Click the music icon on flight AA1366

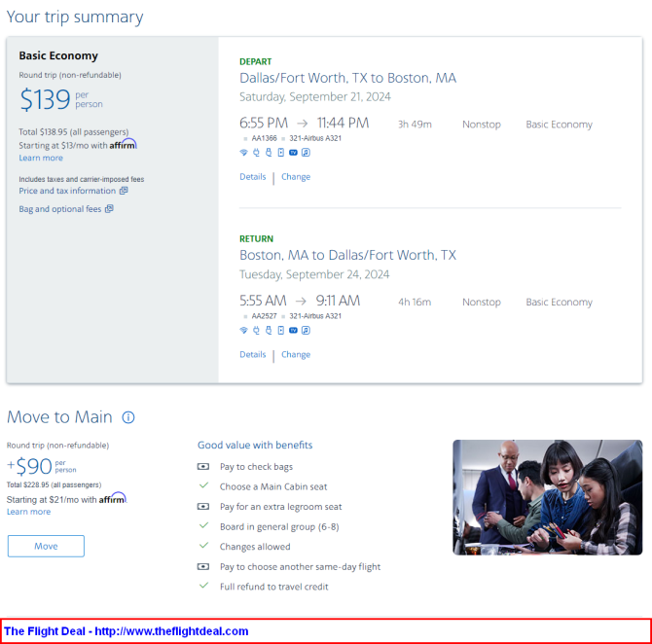pos(306,153)
